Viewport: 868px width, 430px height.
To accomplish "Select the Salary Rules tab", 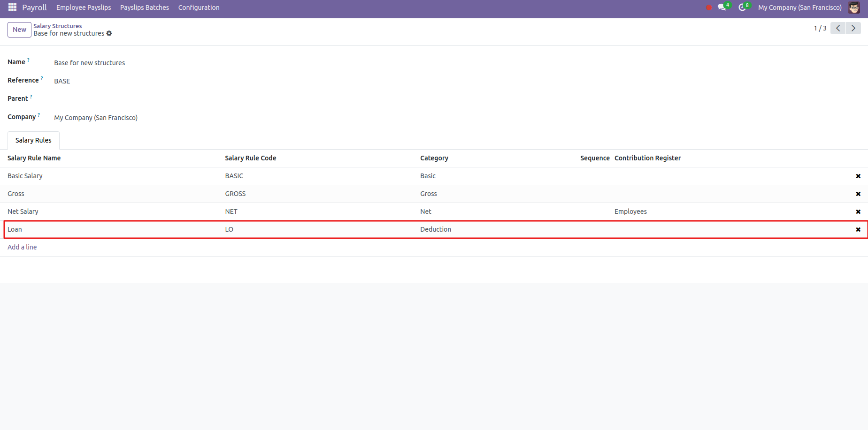I will point(33,140).
